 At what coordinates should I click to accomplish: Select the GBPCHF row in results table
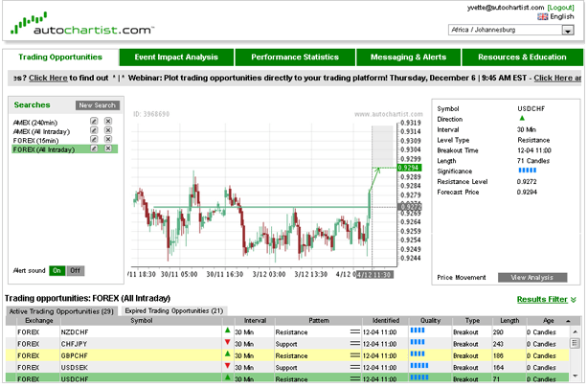(x=287, y=354)
